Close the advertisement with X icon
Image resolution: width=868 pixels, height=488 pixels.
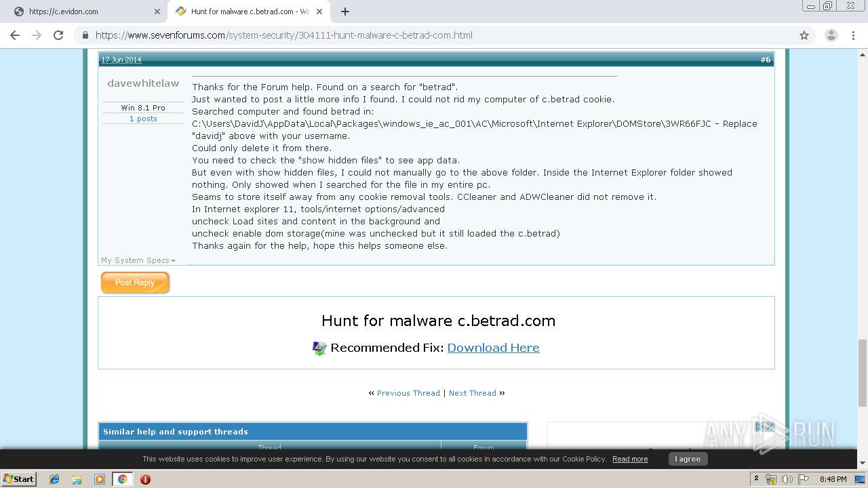tap(770, 426)
